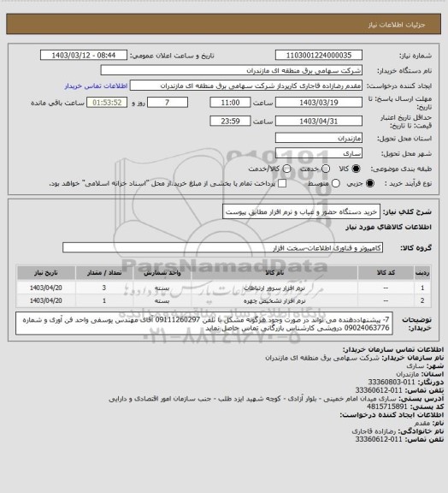The image size is (448, 493).
Task: Click the general description field خرید دستگاه حضور و غیاب
Action: 301,211
